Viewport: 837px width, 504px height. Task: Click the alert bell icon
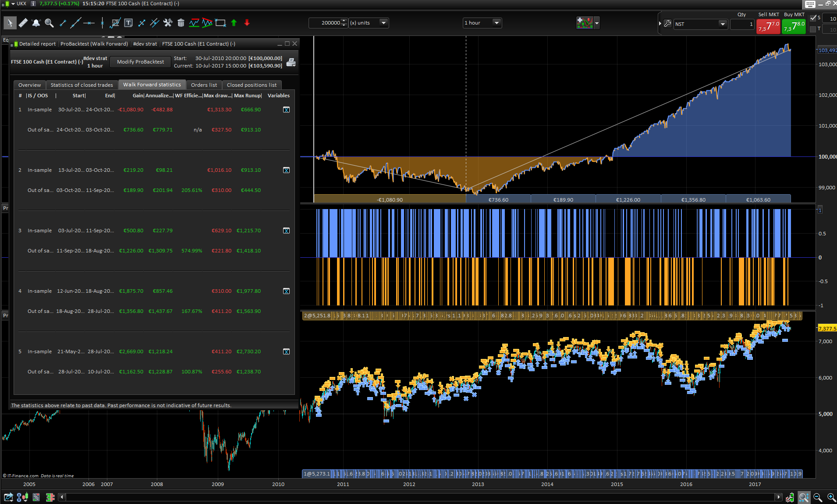[x=36, y=23]
